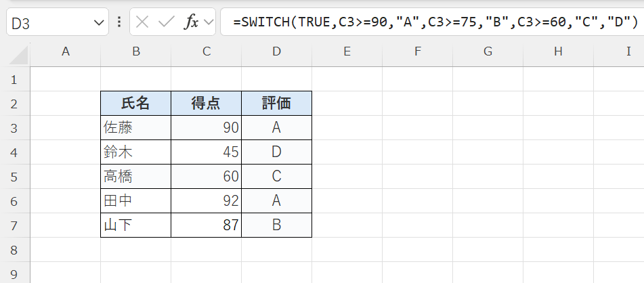644x283 pixels.
Task: Select the 評価 header cell
Action: (276, 103)
